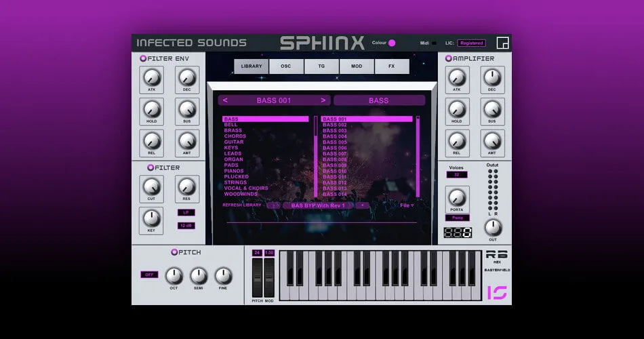Click the OUT volume knob
Screen dimensions: 644x339
pyautogui.click(x=493, y=227)
